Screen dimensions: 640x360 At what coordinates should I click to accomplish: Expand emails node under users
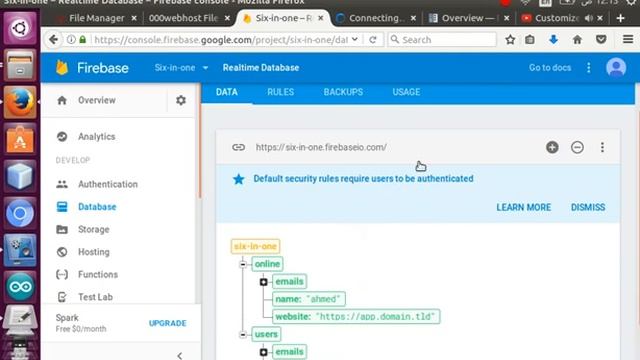(264, 352)
